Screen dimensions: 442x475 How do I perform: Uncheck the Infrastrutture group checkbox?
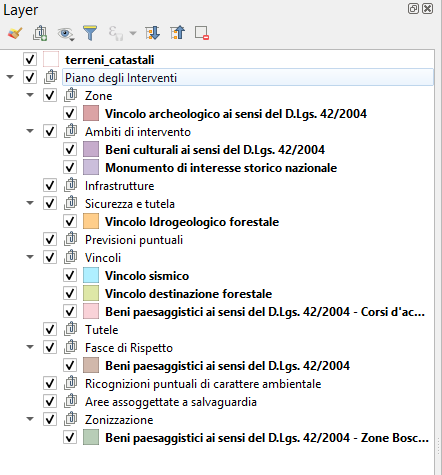(50, 185)
